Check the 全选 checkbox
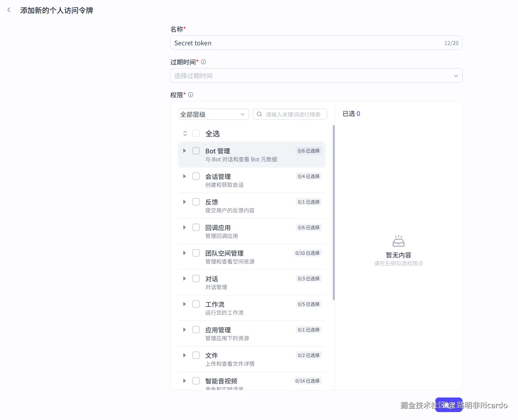 [x=196, y=133]
